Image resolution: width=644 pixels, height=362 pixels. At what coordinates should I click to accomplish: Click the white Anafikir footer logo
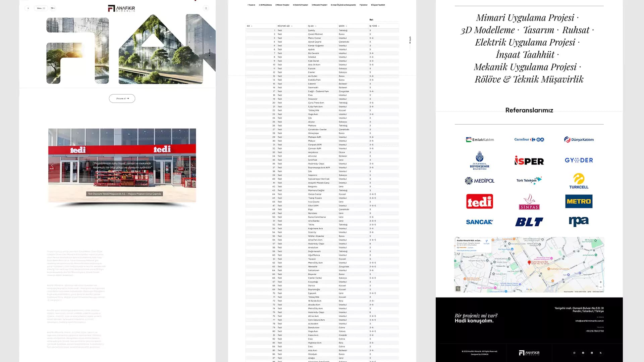point(529,353)
